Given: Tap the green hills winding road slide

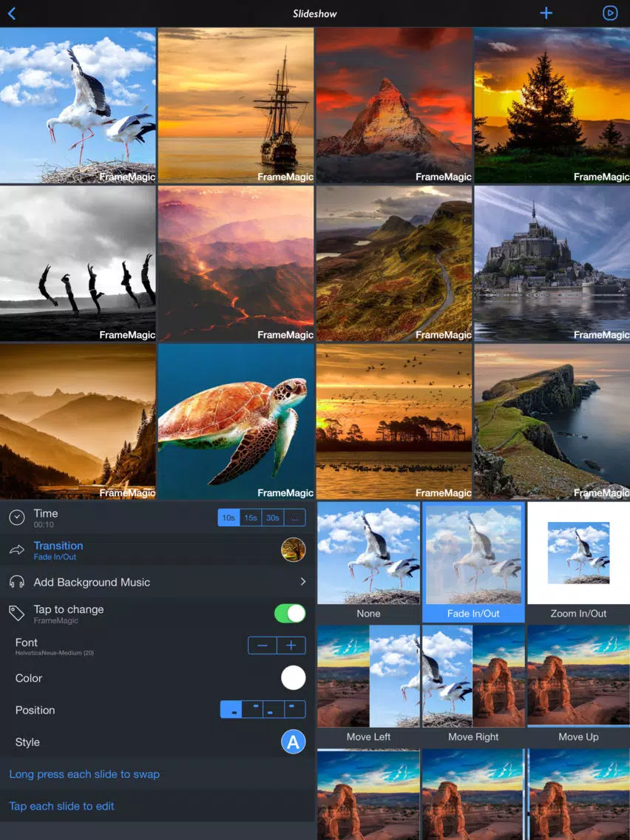Looking at the screenshot, I should pos(394,263).
